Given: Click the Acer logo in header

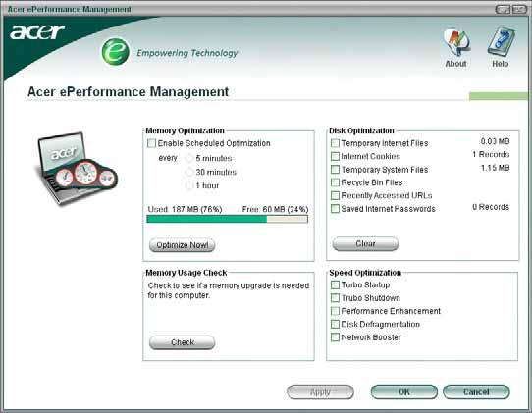Looking at the screenshot, I should pos(37,32).
